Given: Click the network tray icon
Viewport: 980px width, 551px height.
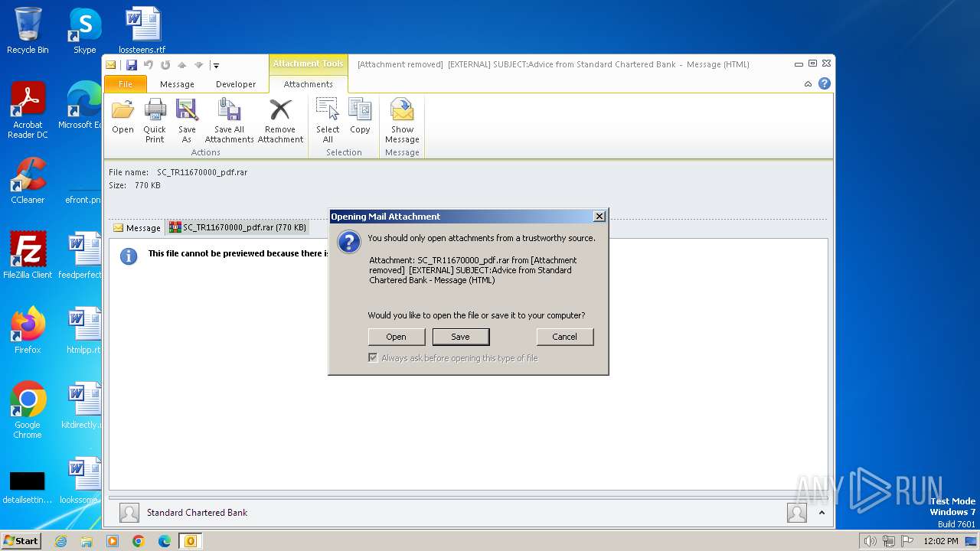Looking at the screenshot, I should (x=889, y=541).
